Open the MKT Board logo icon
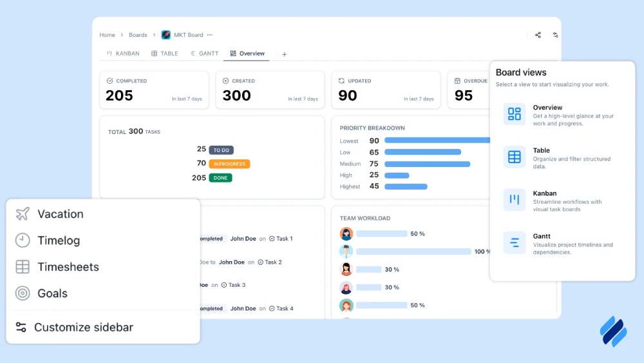The image size is (644, 363). tap(166, 35)
